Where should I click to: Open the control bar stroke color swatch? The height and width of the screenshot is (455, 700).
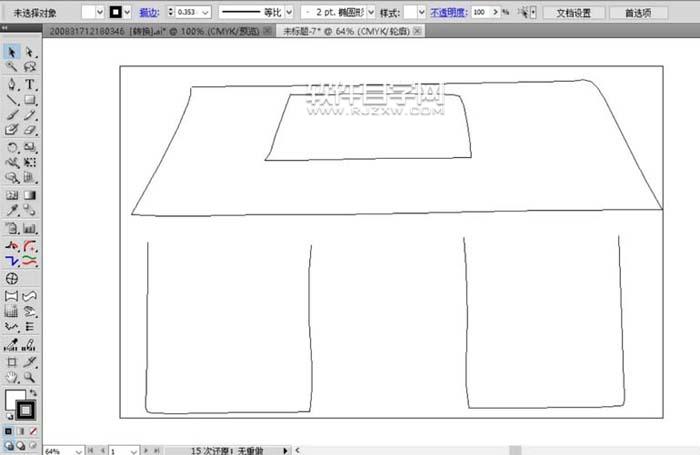pyautogui.click(x=115, y=13)
